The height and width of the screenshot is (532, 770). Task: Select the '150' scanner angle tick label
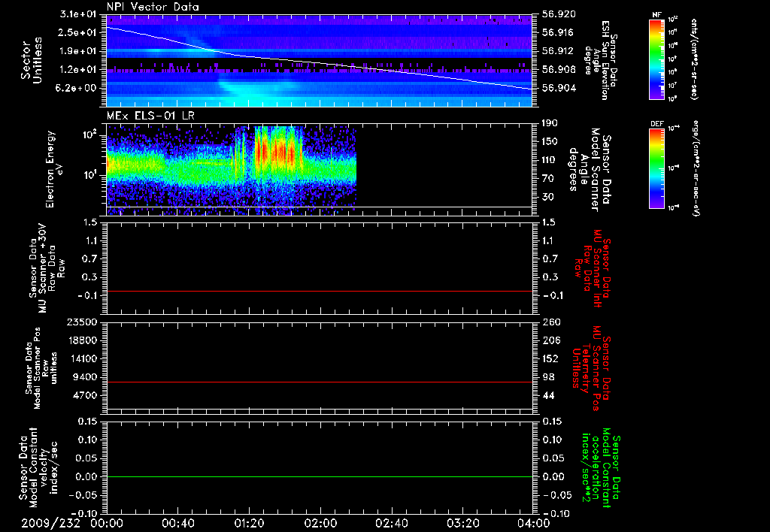click(x=550, y=142)
